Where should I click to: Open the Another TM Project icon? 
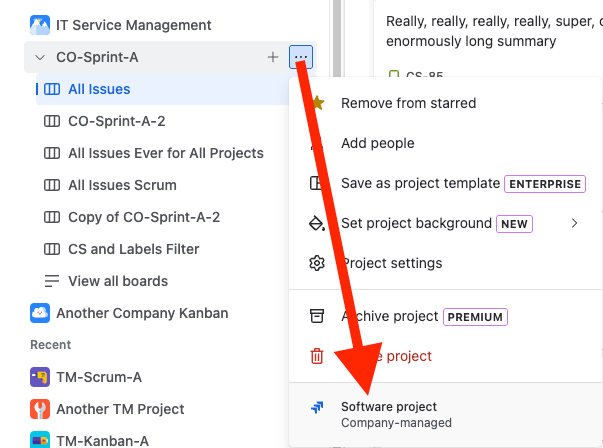tap(40, 409)
